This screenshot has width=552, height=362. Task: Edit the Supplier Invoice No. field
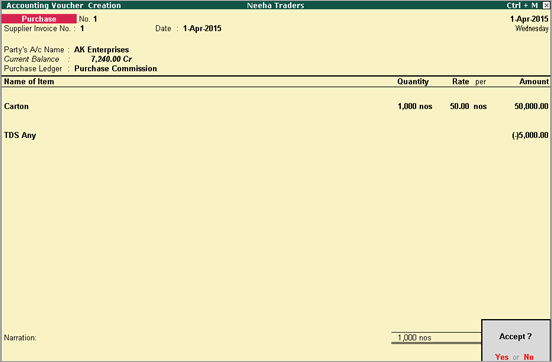[x=82, y=29]
